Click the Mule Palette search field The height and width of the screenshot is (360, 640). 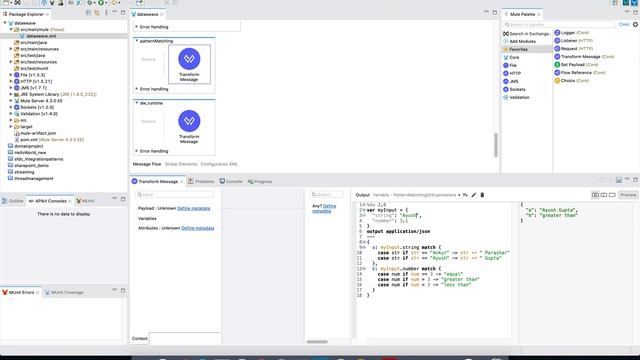tap(559, 24)
